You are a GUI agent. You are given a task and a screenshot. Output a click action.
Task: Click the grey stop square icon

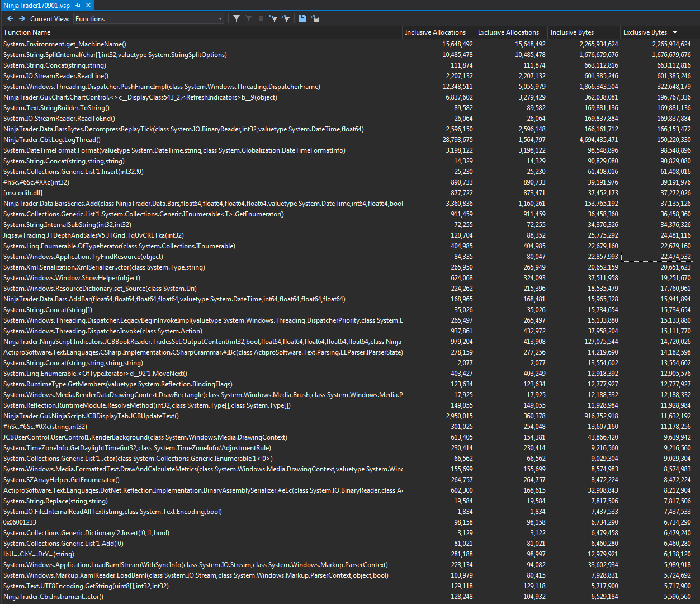point(261,18)
